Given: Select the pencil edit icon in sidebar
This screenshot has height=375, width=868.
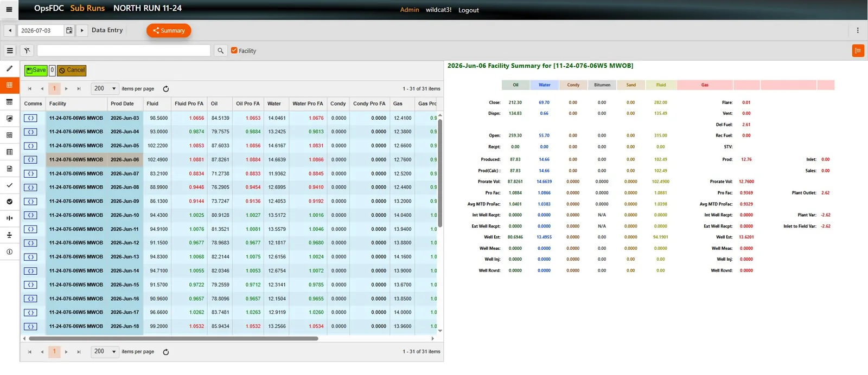Looking at the screenshot, I should coord(9,69).
